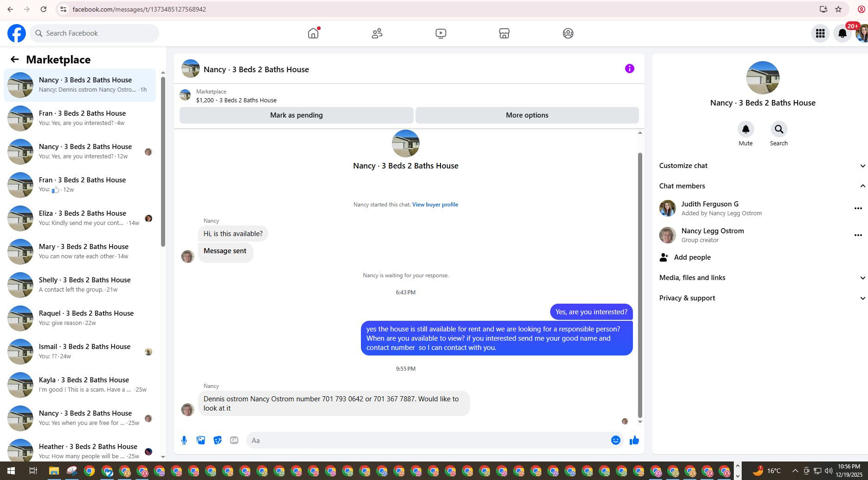Go back using the Marketplace back arrow

click(x=15, y=59)
